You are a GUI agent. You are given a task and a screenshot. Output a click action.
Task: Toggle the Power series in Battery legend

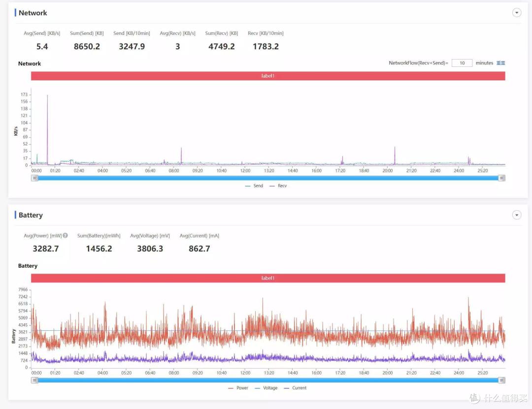click(238, 388)
